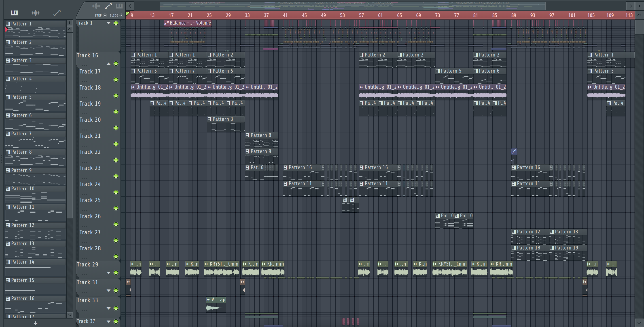Click bar 57 on the timeline ruler
Screen dimensions: 644x327
(x=361, y=15)
